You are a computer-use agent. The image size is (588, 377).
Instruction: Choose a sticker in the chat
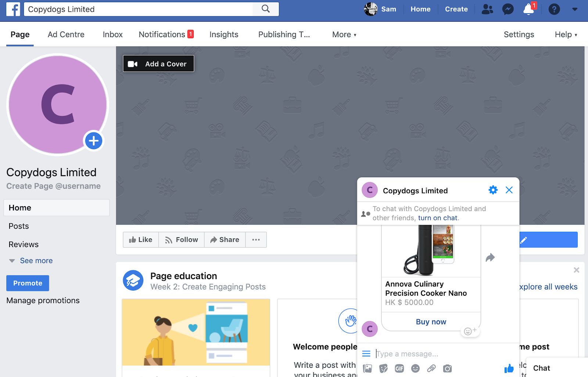tap(383, 369)
